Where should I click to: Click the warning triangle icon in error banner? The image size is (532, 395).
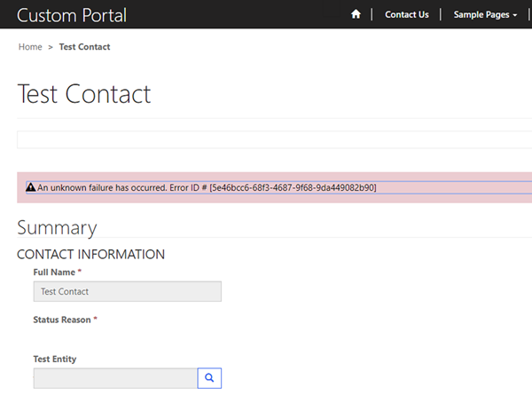(30, 188)
